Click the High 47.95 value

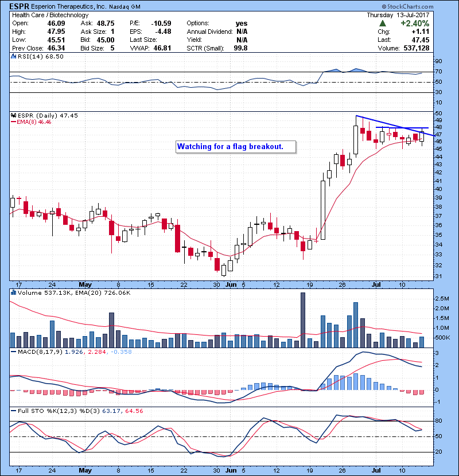[56, 32]
